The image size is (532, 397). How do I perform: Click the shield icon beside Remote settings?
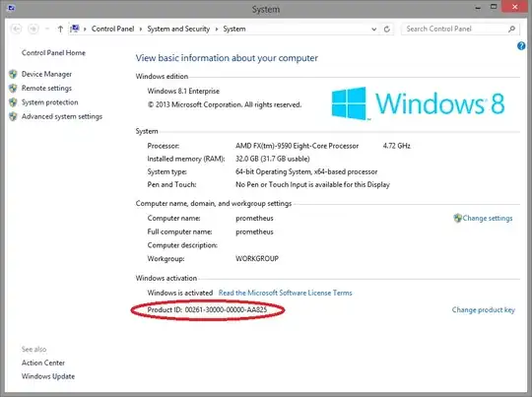(13, 89)
